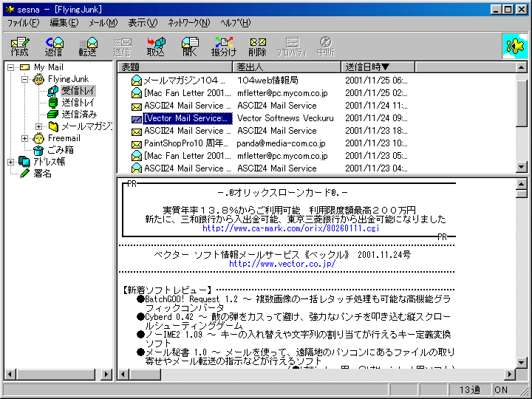The height and width of the screenshot is (399, 532).
Task: Expand the アドレス帳 node
Action: pos(11,162)
